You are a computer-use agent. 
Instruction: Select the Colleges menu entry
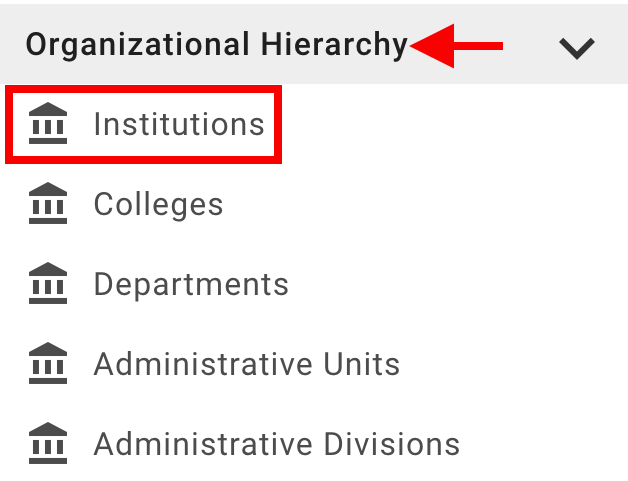click(x=158, y=205)
